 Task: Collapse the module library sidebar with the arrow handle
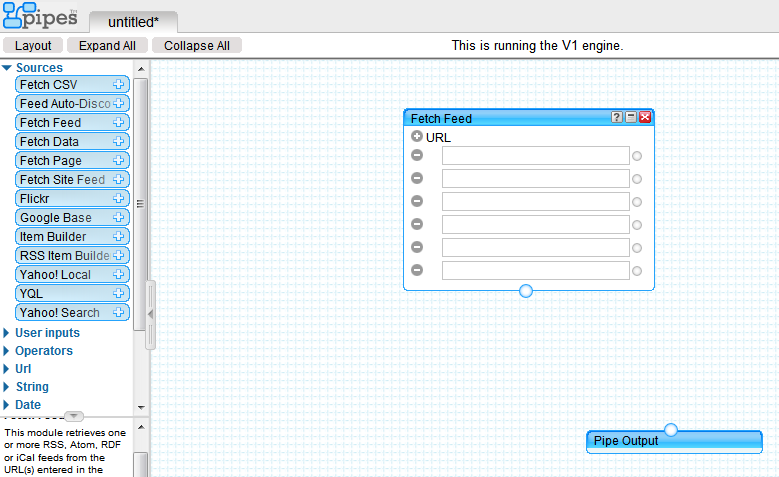(150, 314)
